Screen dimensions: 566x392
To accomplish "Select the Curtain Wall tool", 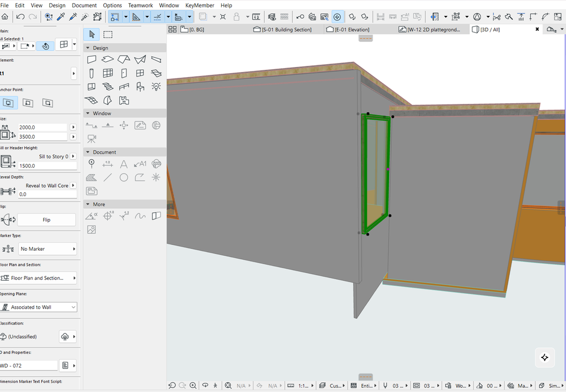I will coord(108,73).
